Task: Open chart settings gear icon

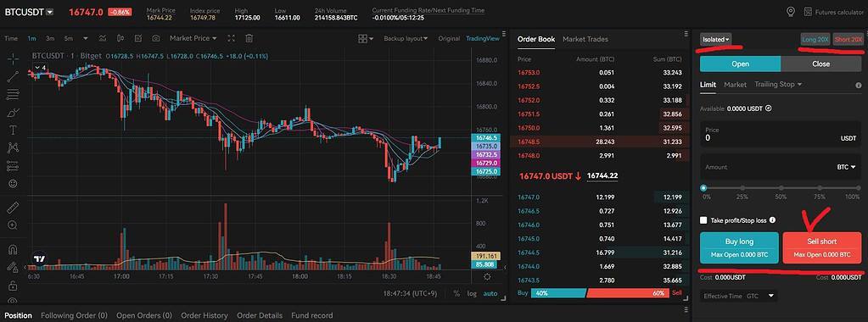Action: [487, 276]
